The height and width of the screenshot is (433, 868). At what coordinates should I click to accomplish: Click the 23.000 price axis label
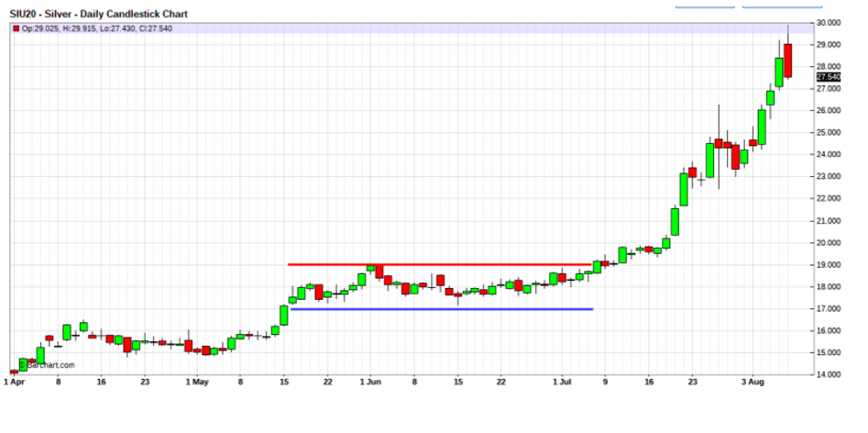point(829,177)
